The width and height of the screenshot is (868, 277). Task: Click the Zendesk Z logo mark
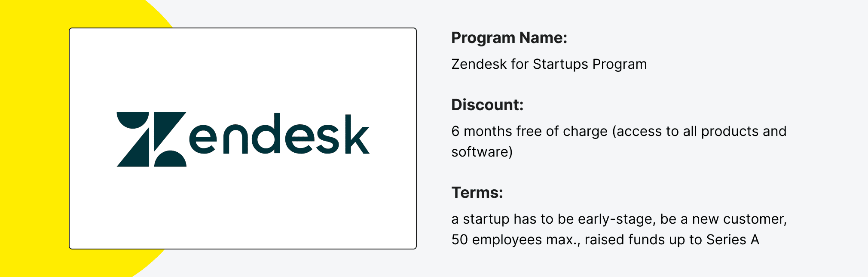tap(151, 139)
